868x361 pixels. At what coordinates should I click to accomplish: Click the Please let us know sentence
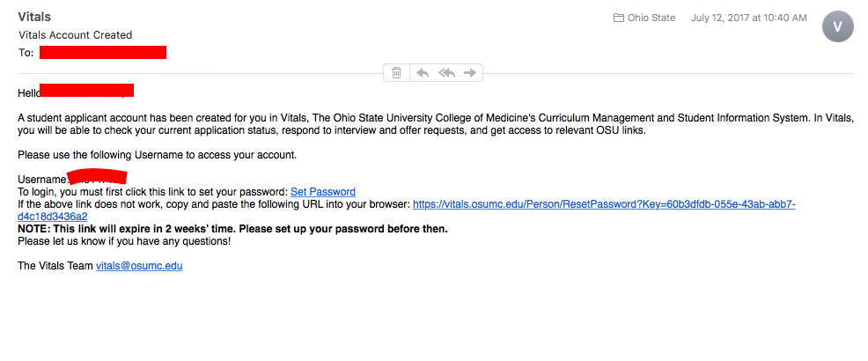(x=124, y=241)
